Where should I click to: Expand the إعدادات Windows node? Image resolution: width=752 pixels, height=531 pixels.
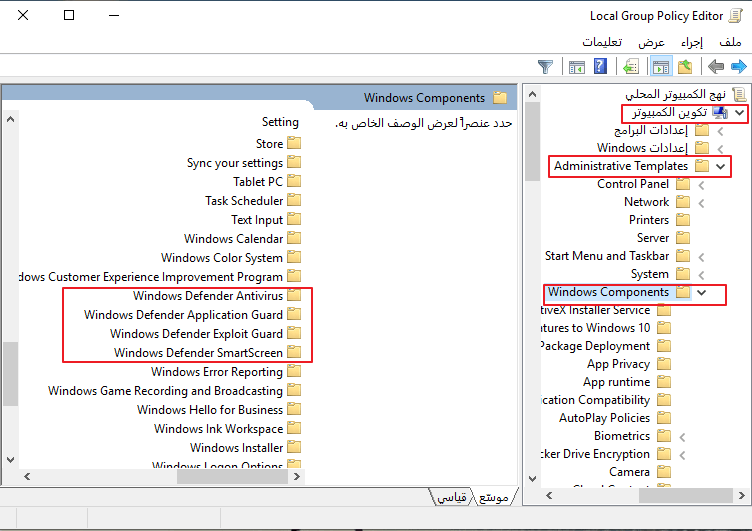(720, 149)
